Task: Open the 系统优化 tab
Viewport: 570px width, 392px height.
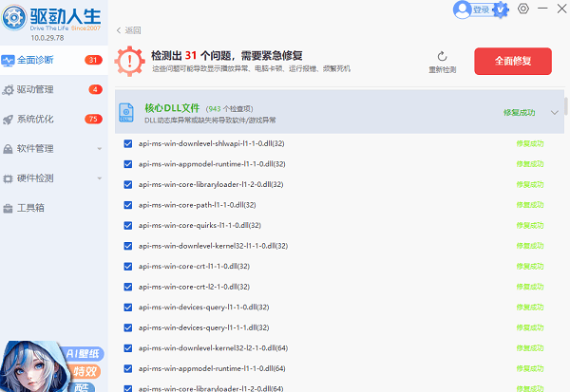Action: pyautogui.click(x=54, y=120)
